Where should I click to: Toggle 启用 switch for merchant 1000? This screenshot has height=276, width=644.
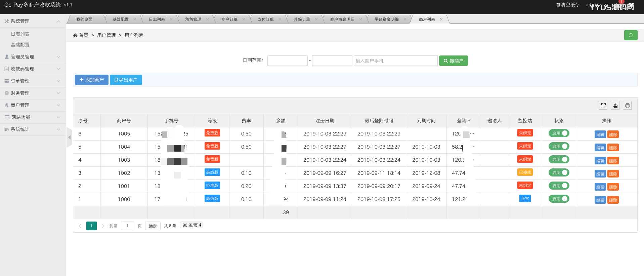coord(559,199)
